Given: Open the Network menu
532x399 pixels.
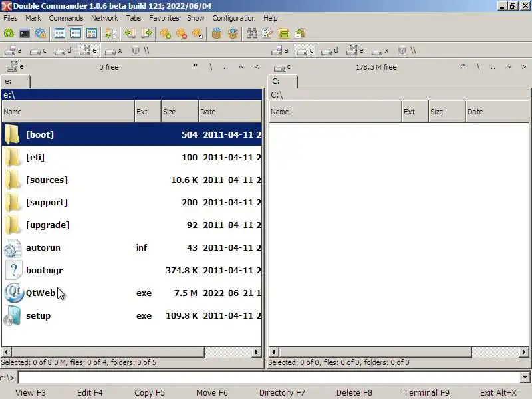Looking at the screenshot, I should tap(104, 18).
